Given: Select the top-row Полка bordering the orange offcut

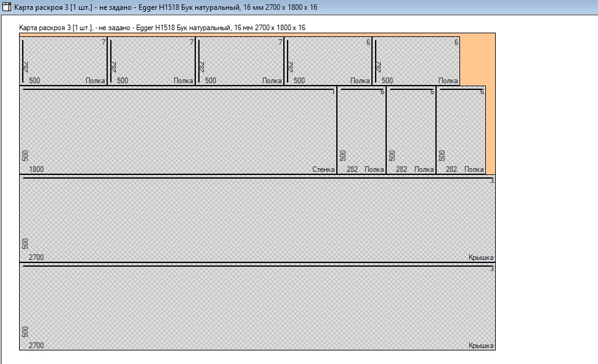Looking at the screenshot, I should coord(416,61).
